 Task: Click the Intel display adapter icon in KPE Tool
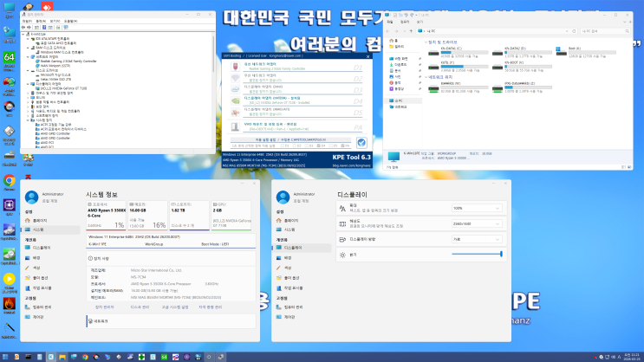[x=236, y=89]
